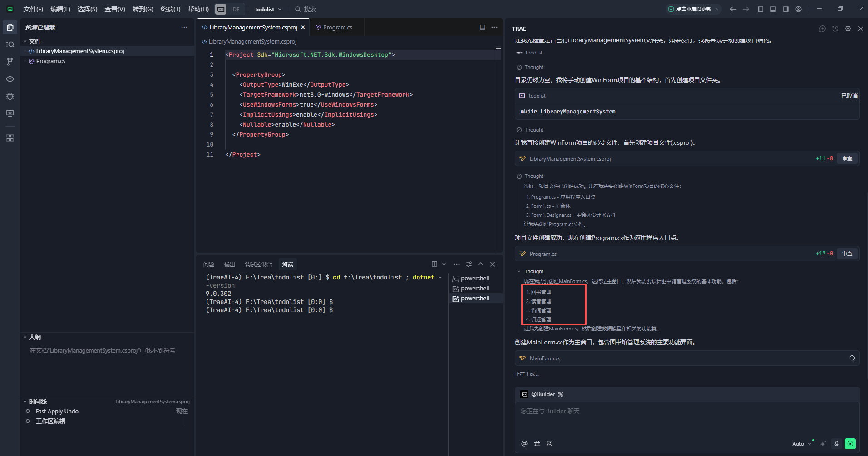Click the TRAE chat settings gear icon

tap(848, 29)
